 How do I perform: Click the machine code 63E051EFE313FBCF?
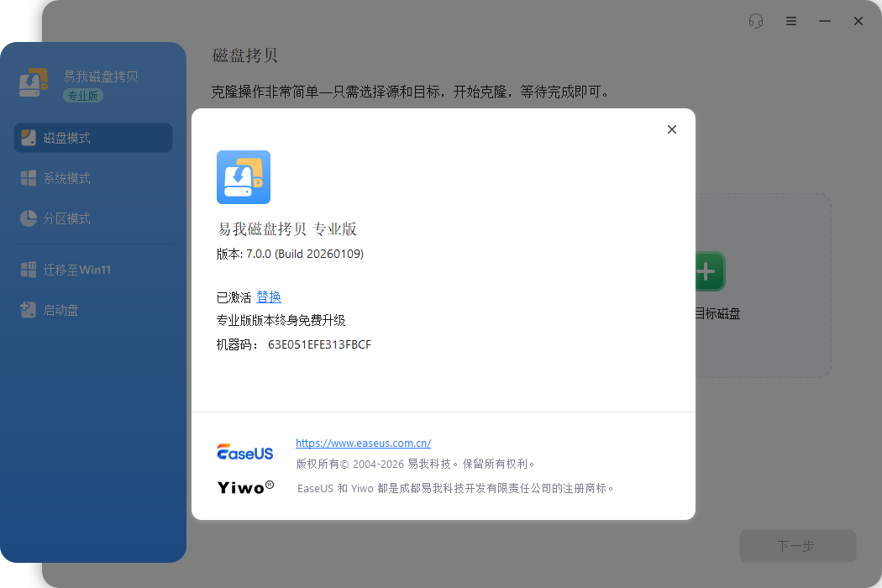pos(319,344)
